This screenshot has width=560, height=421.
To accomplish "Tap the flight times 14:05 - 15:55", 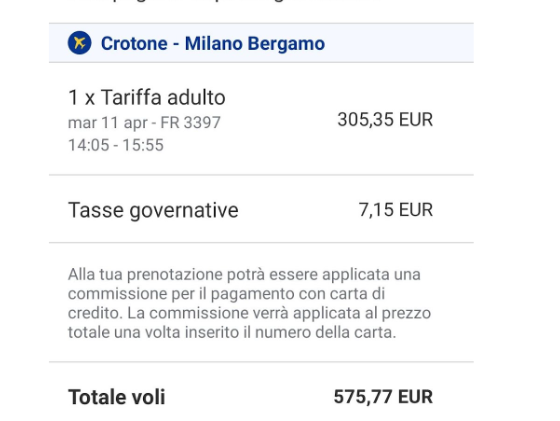I will click(116, 145).
